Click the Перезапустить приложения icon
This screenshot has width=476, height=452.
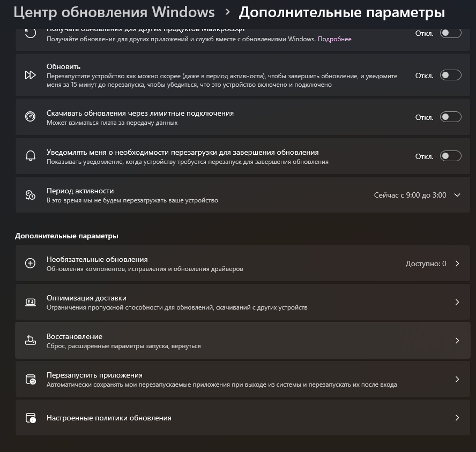coord(31,379)
